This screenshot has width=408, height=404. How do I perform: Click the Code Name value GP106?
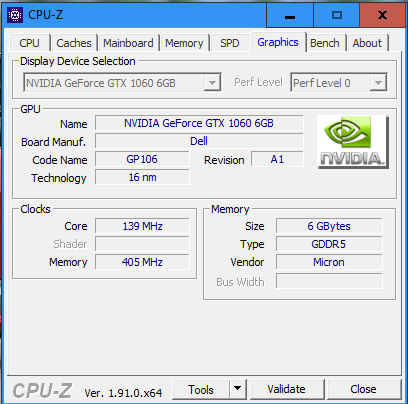[142, 159]
